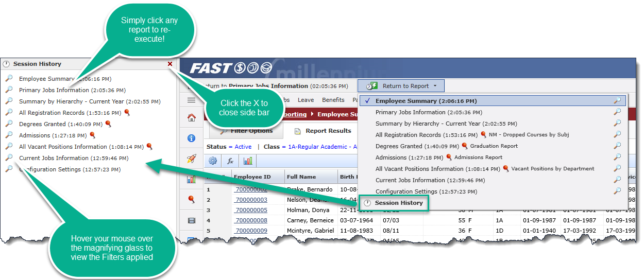644x280 pixels.
Task: Click magnifying glass beside Degrees Granted in sidebar
Action: [x=9, y=124]
